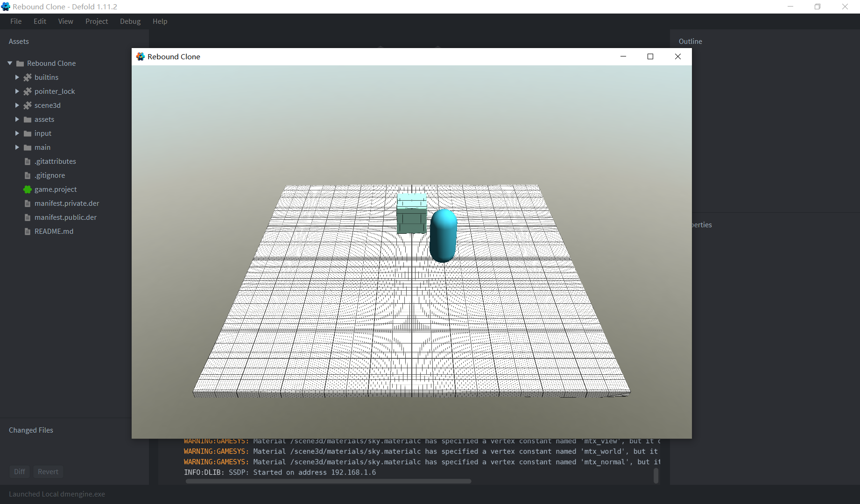Expand the builtins tree arrow
860x504 pixels.
tap(17, 77)
